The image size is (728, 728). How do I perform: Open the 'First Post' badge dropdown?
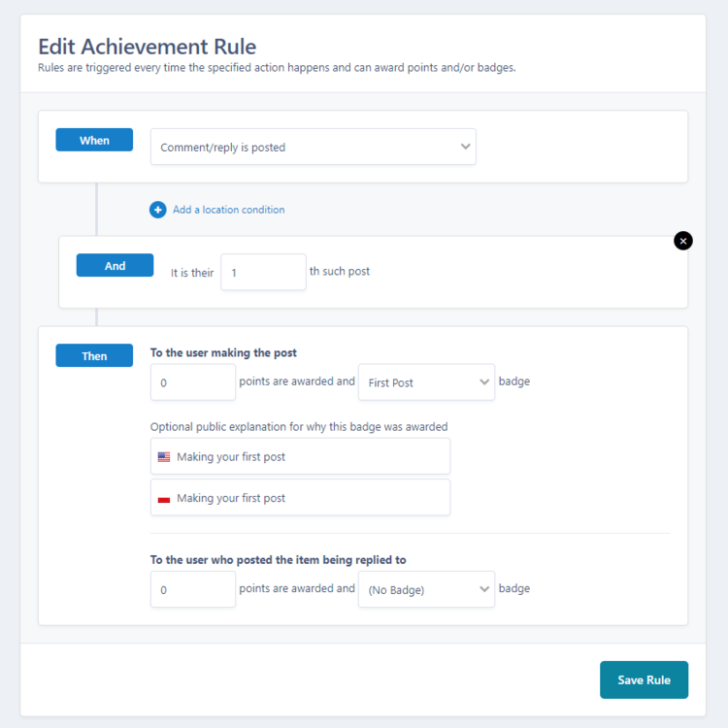426,382
